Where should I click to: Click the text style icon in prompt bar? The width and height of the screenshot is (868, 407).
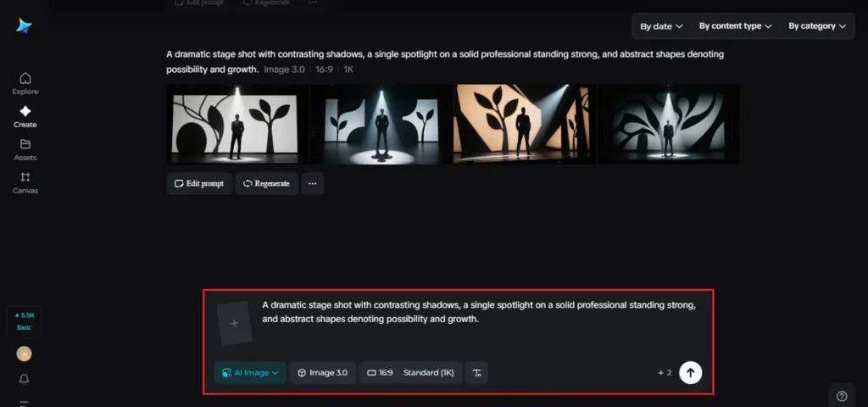coord(477,373)
